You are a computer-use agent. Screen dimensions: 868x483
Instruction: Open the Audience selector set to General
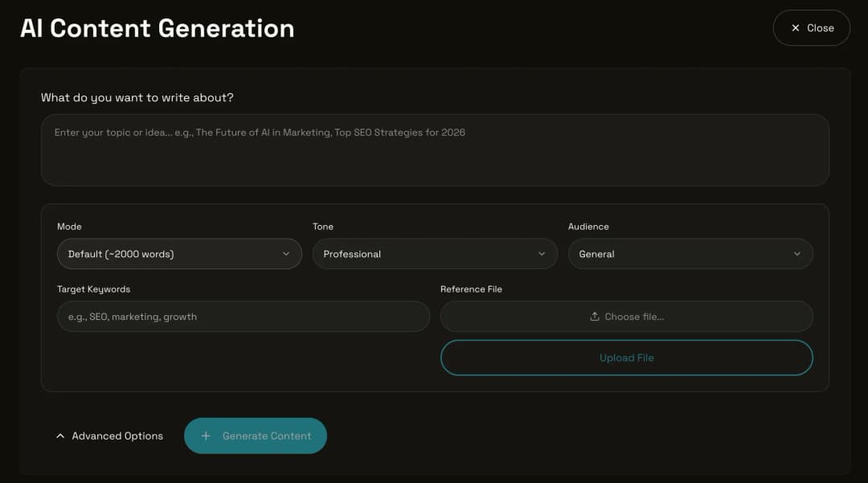point(690,253)
